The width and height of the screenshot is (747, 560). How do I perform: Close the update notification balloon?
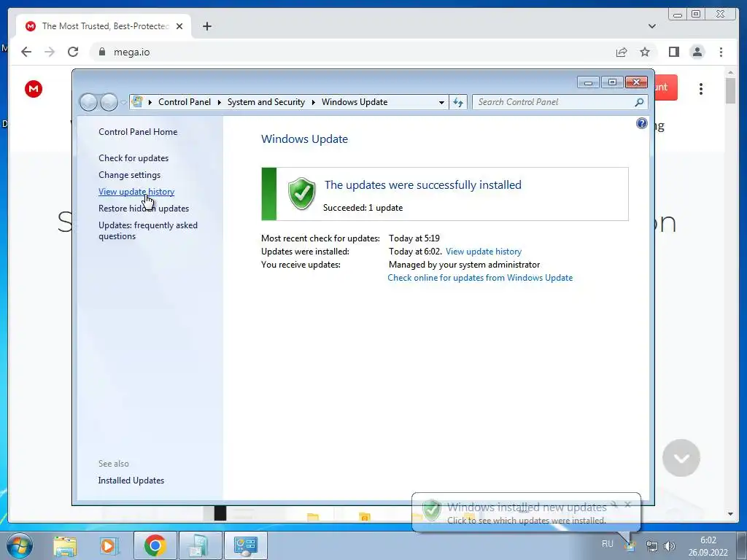628,505
